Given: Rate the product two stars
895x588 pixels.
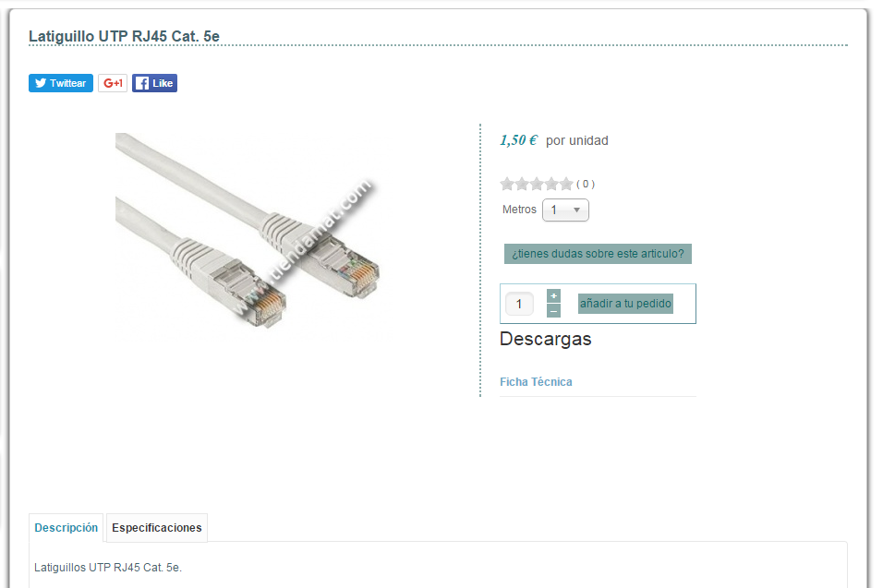Looking at the screenshot, I should point(522,184).
